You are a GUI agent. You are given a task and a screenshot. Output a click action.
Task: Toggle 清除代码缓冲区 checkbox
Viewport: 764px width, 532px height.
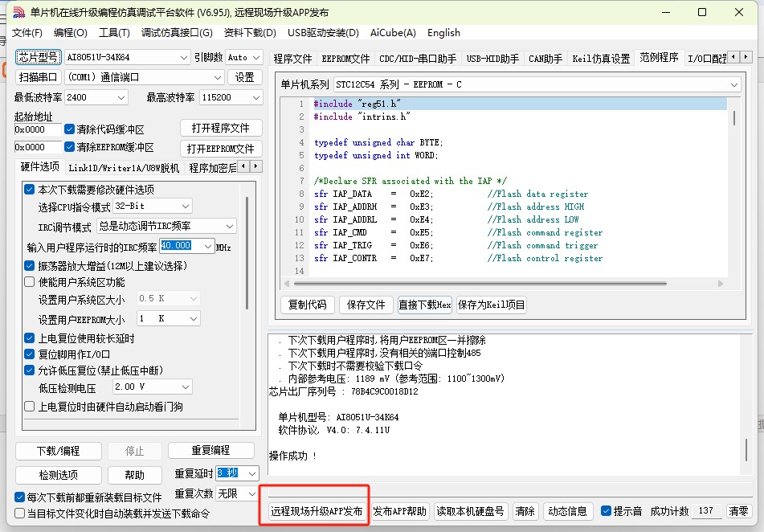pos(70,129)
